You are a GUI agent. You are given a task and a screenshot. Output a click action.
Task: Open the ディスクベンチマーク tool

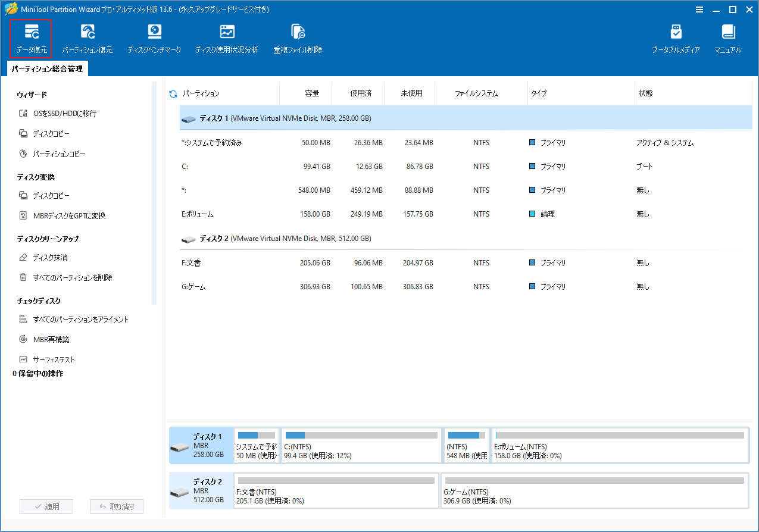(x=154, y=37)
